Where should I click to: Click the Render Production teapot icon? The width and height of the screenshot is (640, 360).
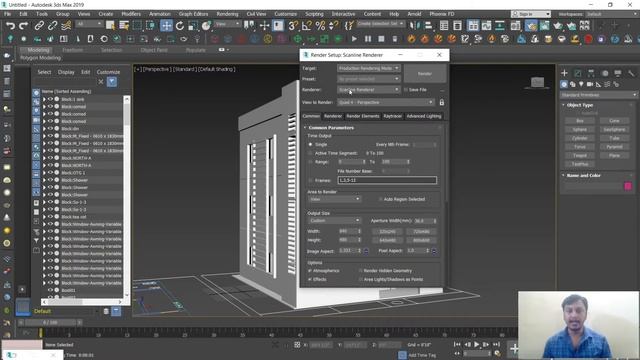(x=558, y=26)
